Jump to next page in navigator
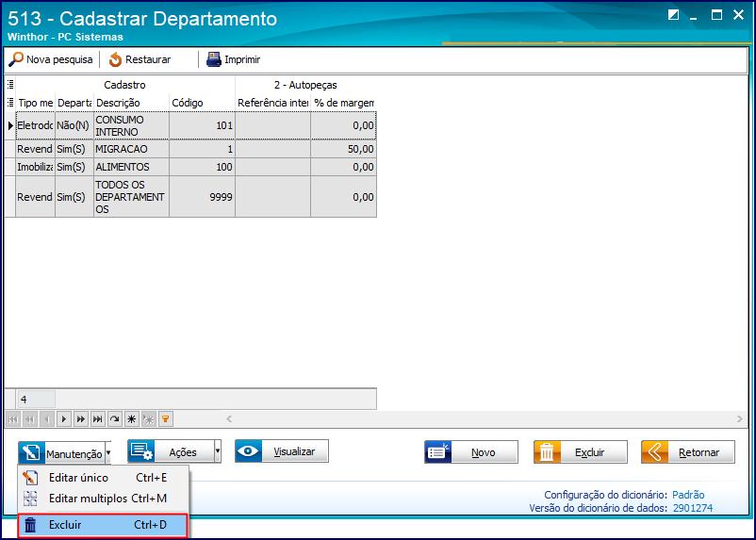 tap(80, 419)
